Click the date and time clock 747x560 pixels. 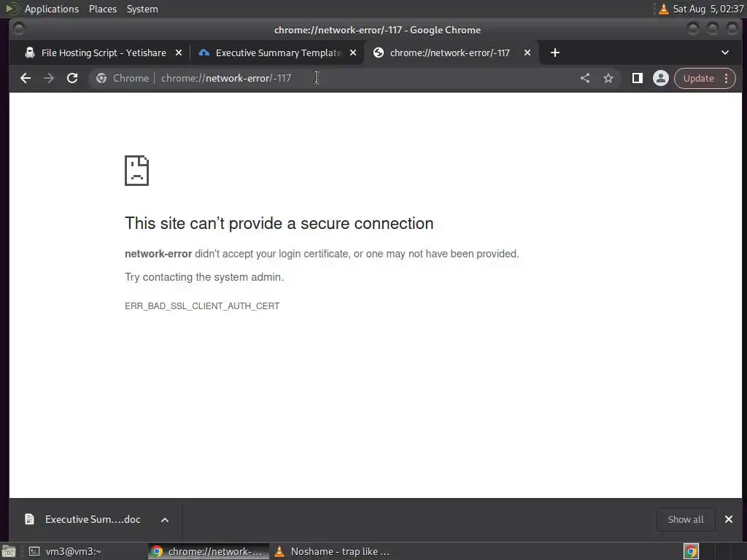pyautogui.click(x=708, y=9)
